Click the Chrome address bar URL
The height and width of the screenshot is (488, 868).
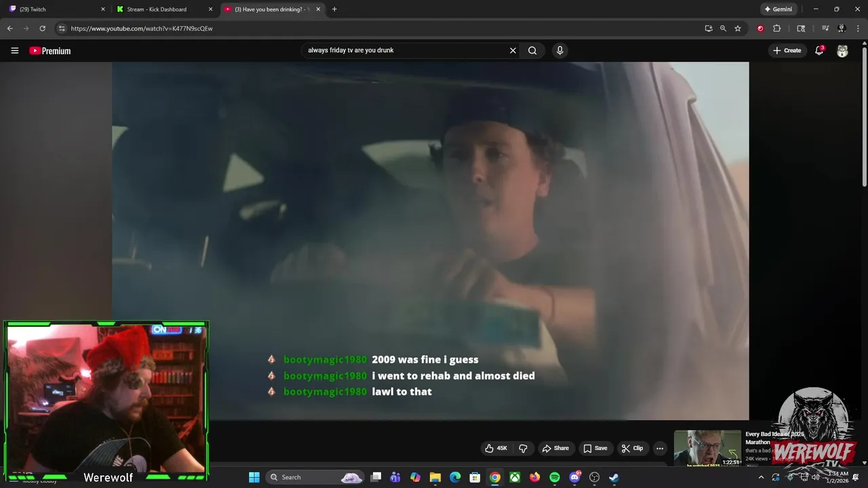tap(142, 28)
